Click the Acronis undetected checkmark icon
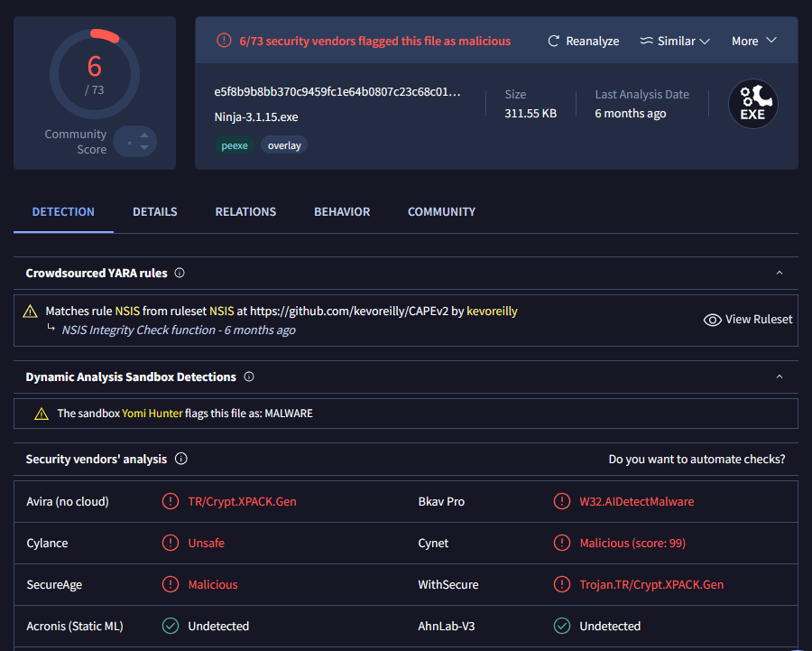Image resolution: width=812 pixels, height=651 pixels. pyautogui.click(x=170, y=626)
